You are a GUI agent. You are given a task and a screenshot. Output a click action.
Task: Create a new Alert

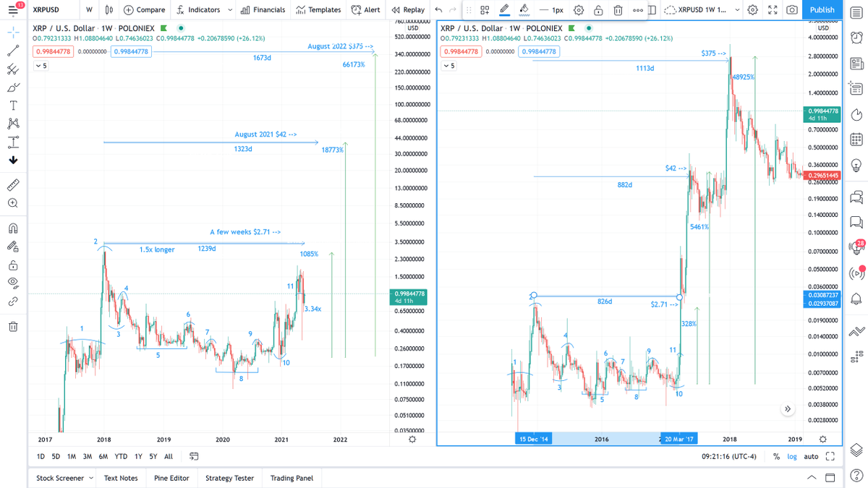[365, 10]
